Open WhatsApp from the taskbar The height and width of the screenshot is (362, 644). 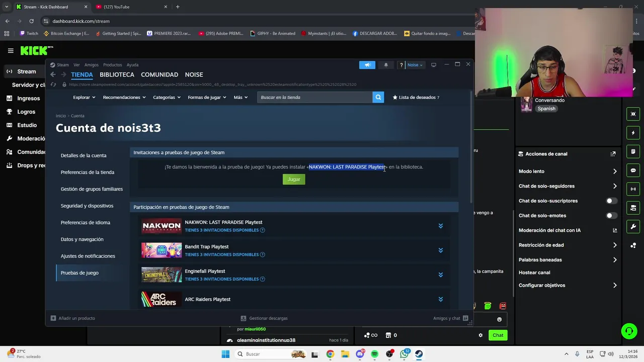405,354
